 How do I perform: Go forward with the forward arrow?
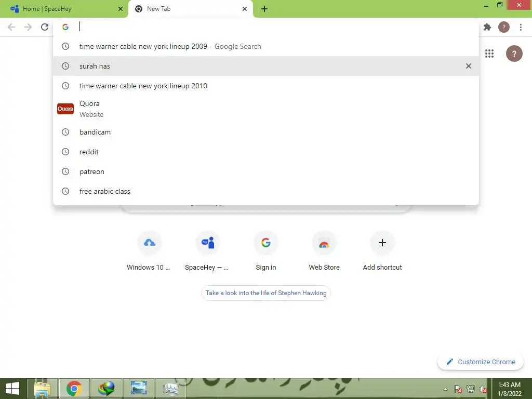point(28,27)
